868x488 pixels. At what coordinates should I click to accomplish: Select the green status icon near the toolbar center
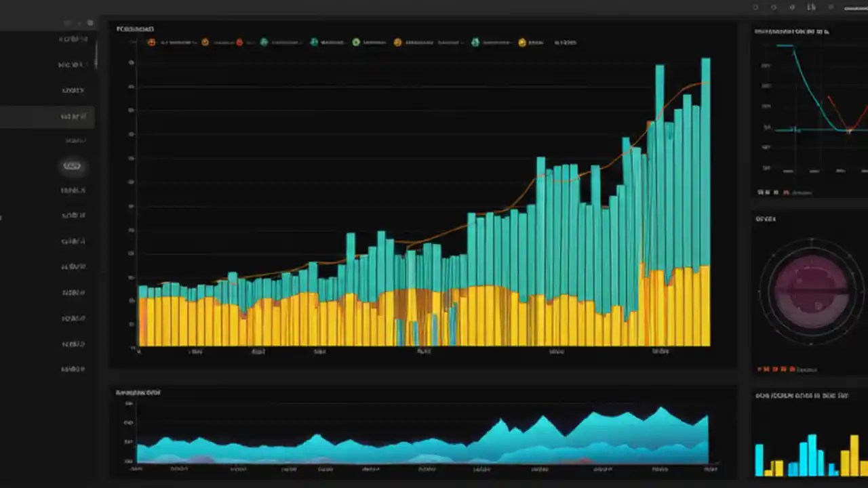[356, 43]
